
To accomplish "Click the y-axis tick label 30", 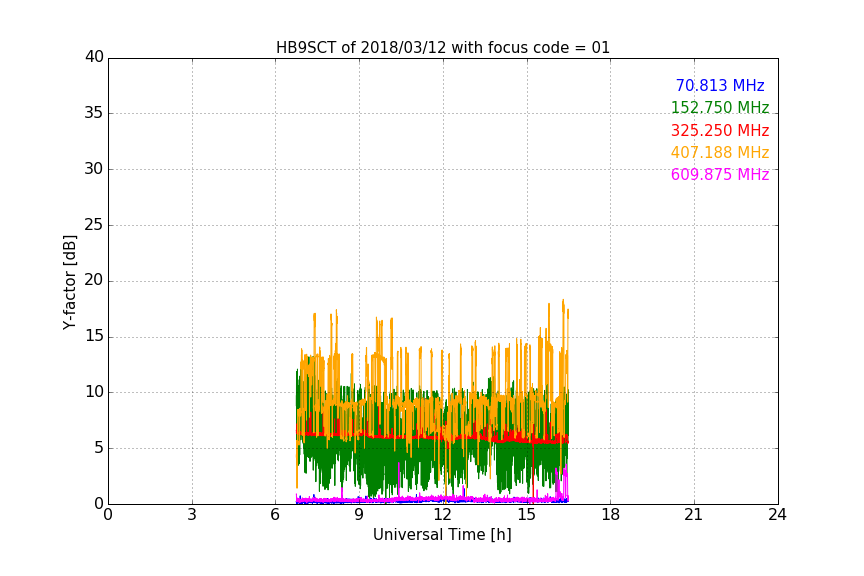I will pyautogui.click(x=94, y=169).
